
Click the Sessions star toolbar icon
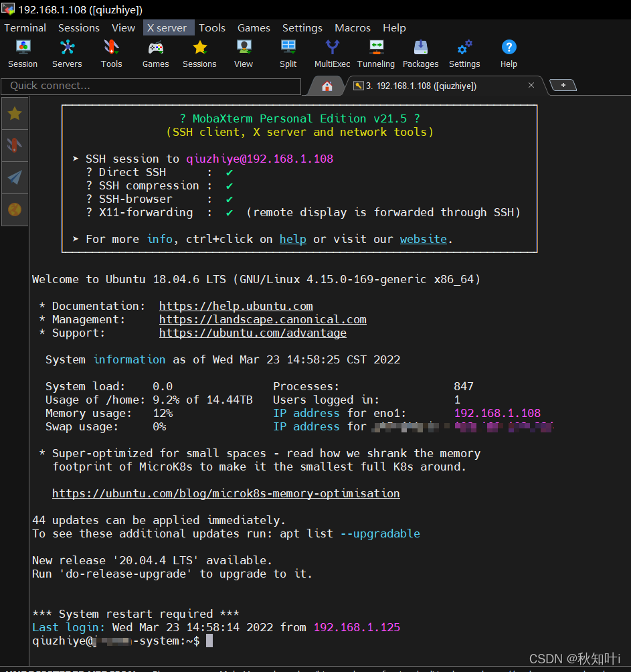199,54
